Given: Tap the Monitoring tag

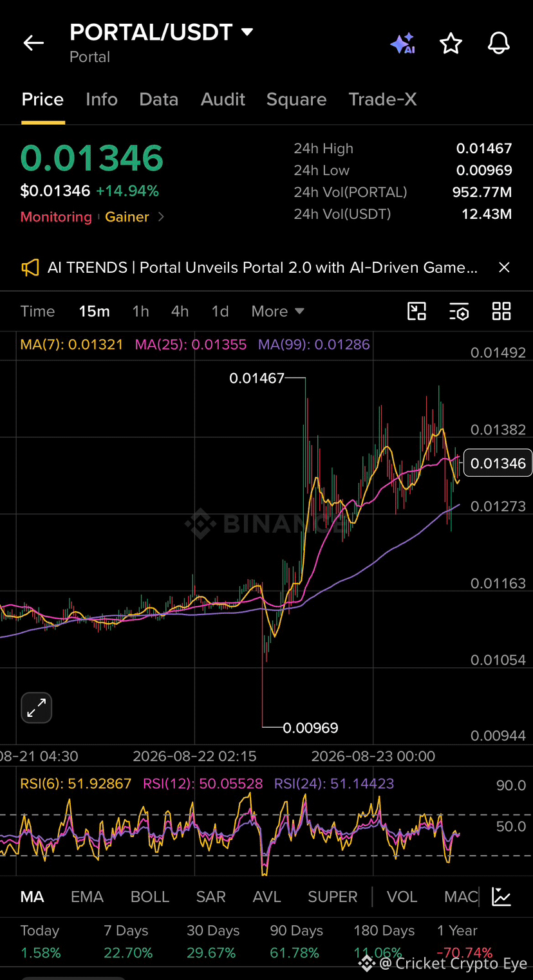Looking at the screenshot, I should pos(56,217).
